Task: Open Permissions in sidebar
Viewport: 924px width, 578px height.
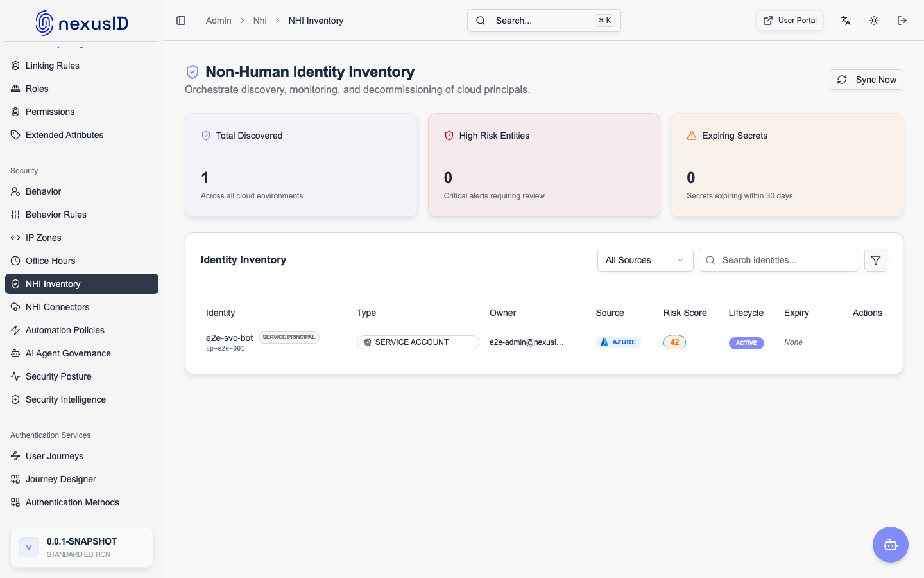Action: pos(81,112)
